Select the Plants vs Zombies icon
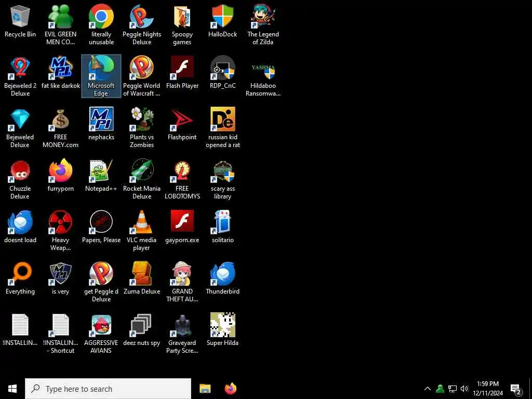Viewport: 532px width, 399px height. [141, 119]
